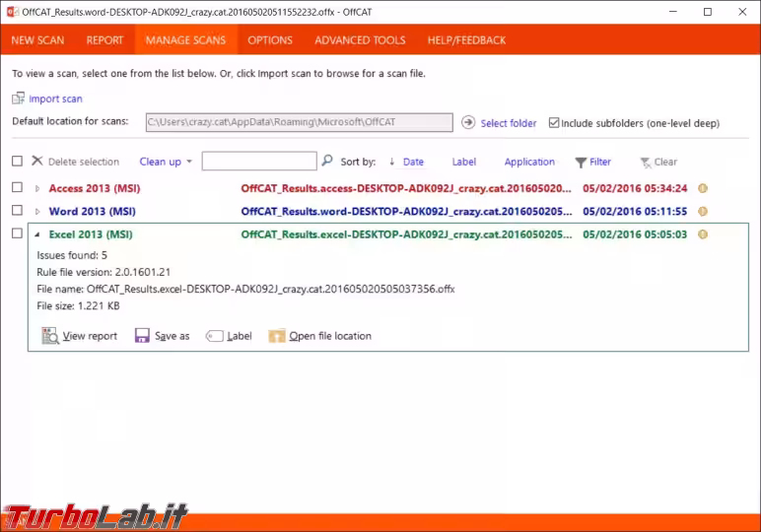Click the scan search input field

tap(259, 161)
